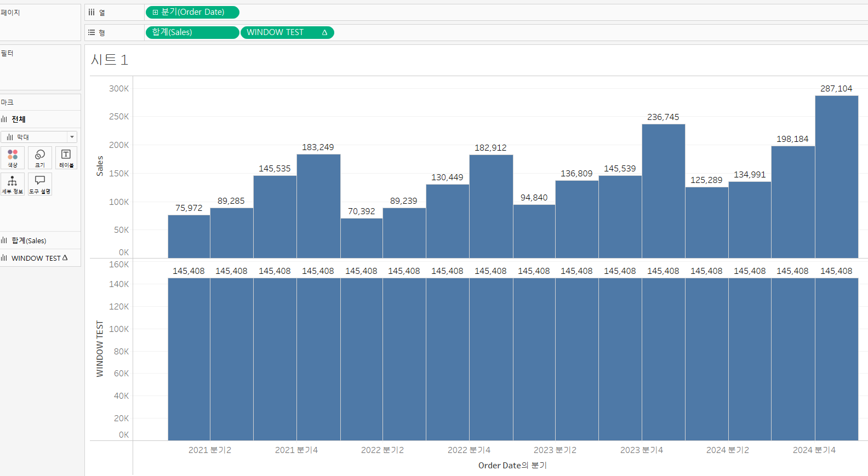Screen dimensions: 868x476
Task: Open the mark type dropdown showing 막대
Action: click(x=39, y=137)
